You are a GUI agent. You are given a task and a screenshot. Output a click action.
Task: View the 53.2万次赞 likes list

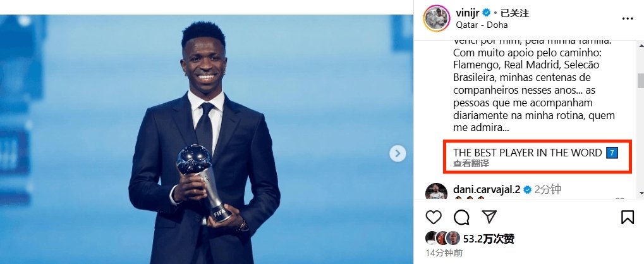(489, 239)
